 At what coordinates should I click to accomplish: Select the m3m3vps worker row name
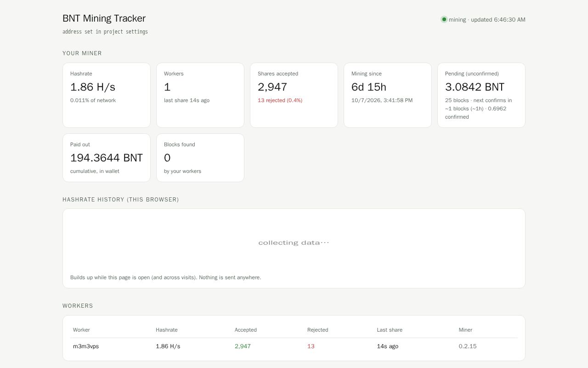click(86, 346)
